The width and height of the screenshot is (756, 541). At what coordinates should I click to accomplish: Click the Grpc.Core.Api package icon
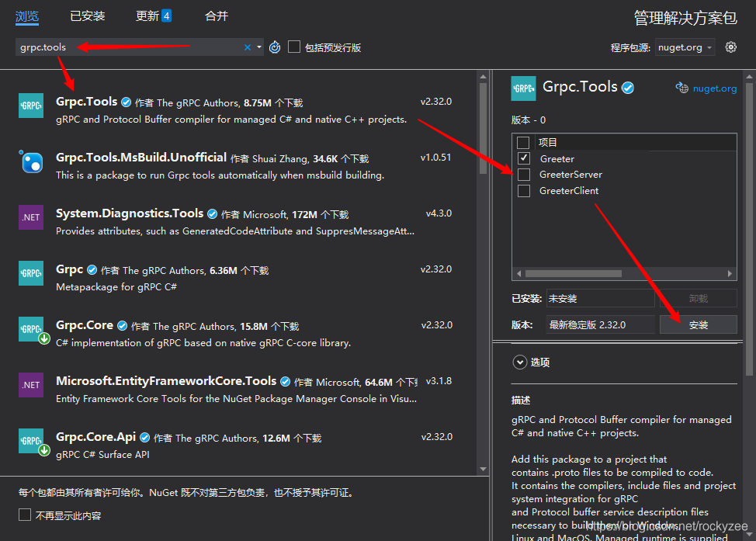pyautogui.click(x=31, y=441)
